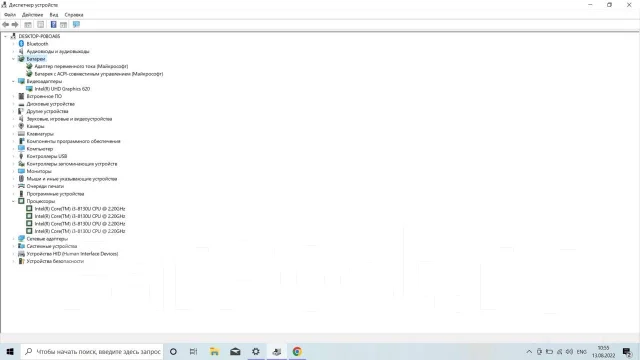
Task: Open the Файл menu
Action: click(x=10, y=15)
